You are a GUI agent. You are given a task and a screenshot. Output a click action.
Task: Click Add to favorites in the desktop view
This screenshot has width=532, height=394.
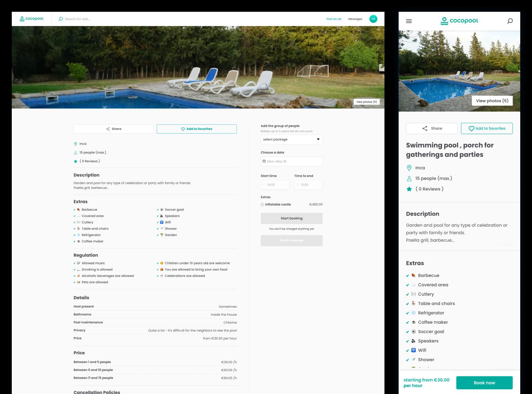pyautogui.click(x=197, y=129)
